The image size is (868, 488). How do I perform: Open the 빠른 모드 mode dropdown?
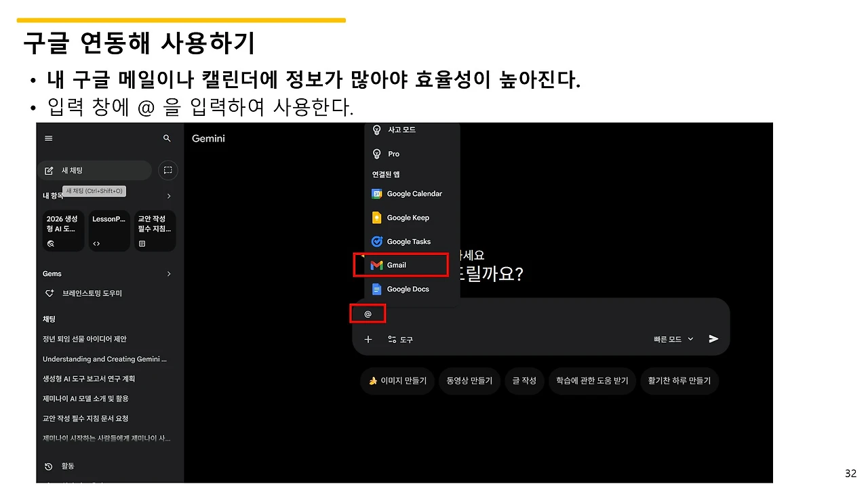click(671, 340)
